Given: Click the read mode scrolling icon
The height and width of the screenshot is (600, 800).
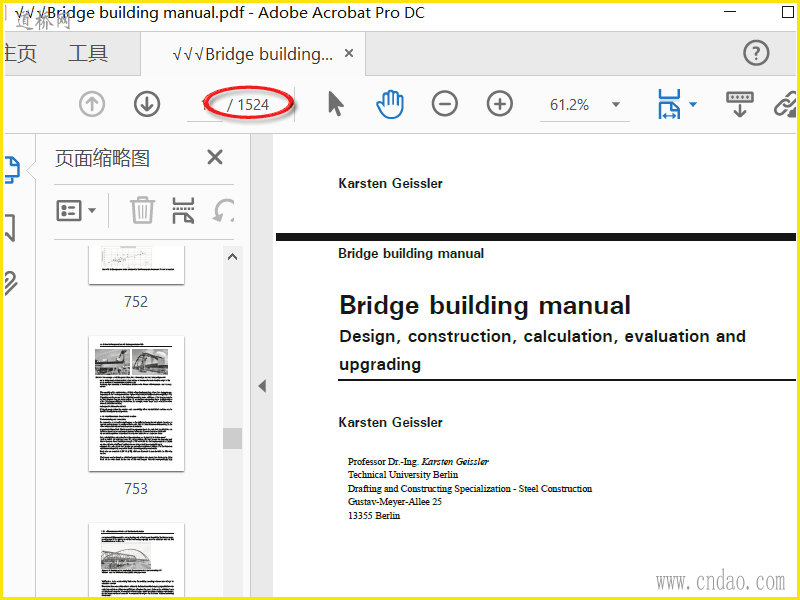Looking at the screenshot, I should (x=740, y=104).
